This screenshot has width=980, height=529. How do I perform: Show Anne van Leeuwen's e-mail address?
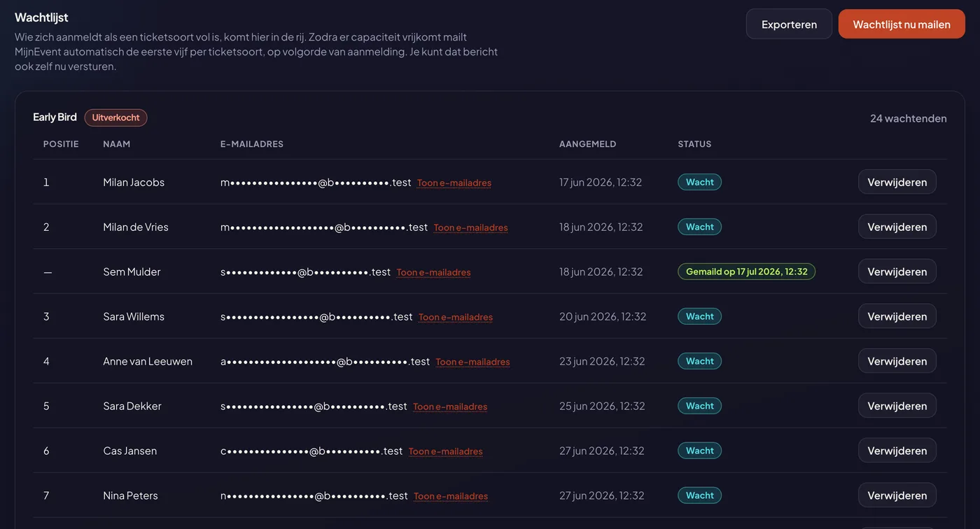coord(473,362)
